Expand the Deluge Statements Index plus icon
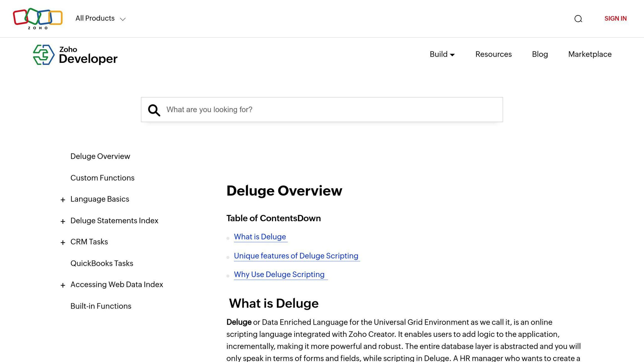The width and height of the screenshot is (644, 362). (x=63, y=221)
